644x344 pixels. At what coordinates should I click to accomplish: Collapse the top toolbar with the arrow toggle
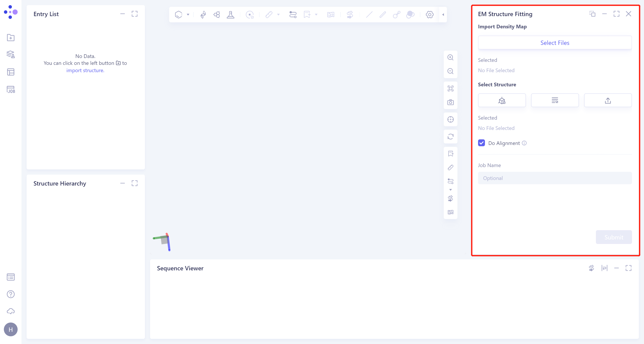[443, 15]
